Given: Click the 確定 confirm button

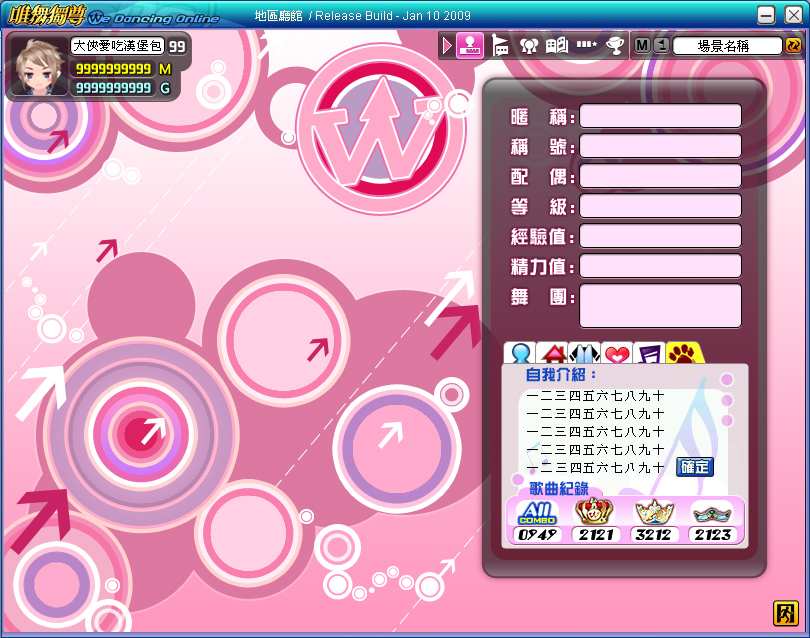Looking at the screenshot, I should tap(695, 467).
